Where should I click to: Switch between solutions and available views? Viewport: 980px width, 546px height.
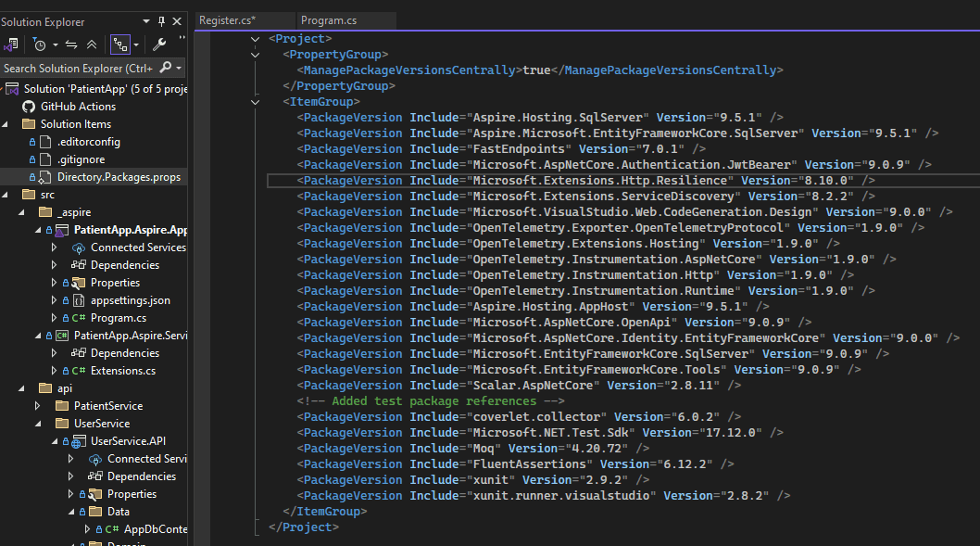pos(11,44)
